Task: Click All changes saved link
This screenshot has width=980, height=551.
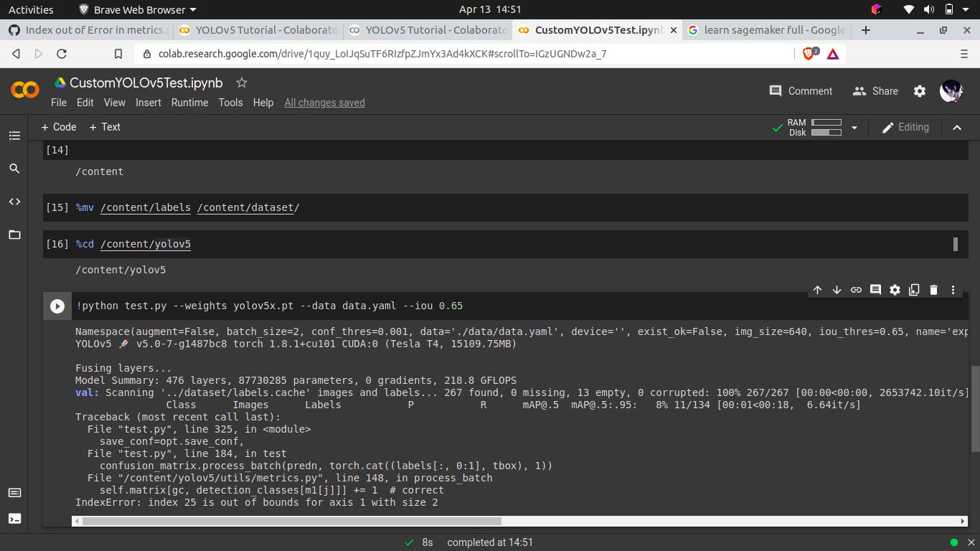Action: coord(324,103)
